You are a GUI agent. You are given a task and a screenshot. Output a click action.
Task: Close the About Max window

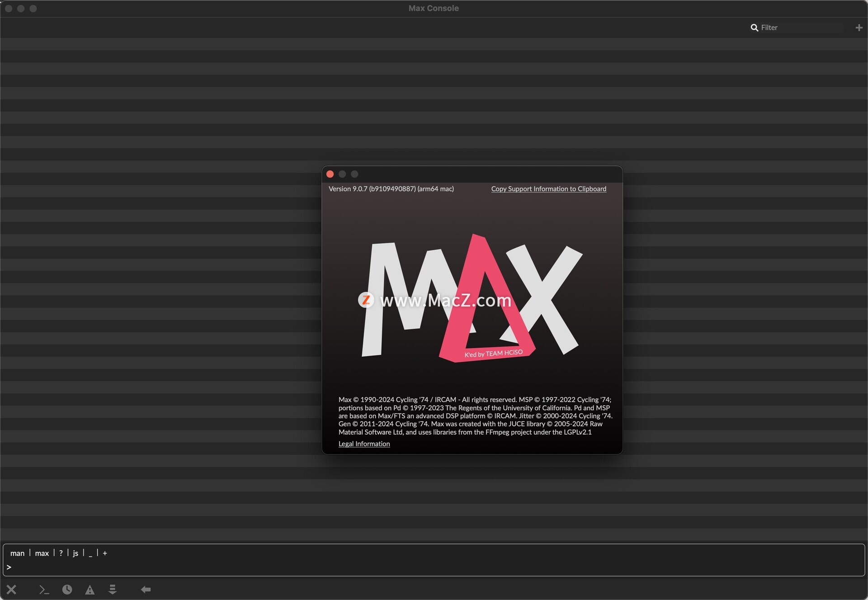(330, 174)
